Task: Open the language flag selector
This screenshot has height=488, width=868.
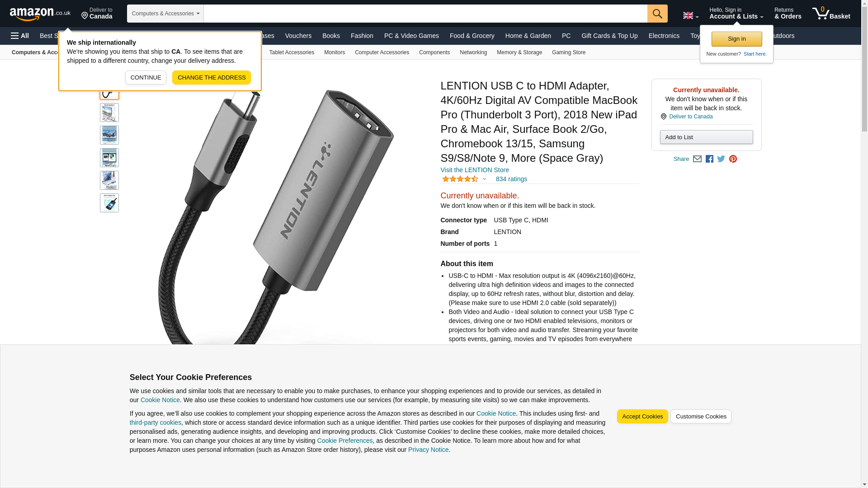Action: [691, 15]
